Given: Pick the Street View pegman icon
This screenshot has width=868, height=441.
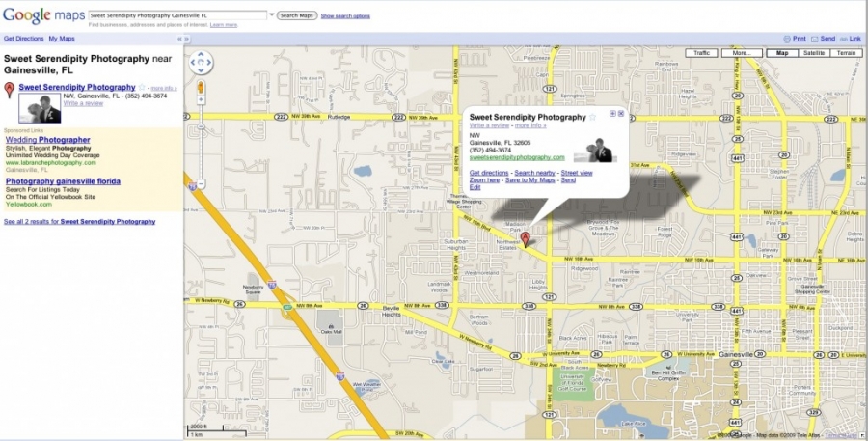Looking at the screenshot, I should (201, 87).
